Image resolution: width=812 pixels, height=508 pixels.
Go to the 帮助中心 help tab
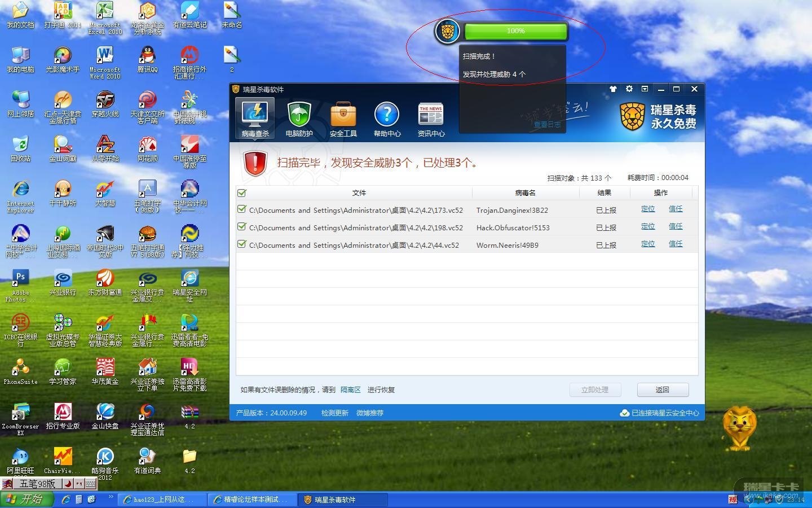coord(387,119)
